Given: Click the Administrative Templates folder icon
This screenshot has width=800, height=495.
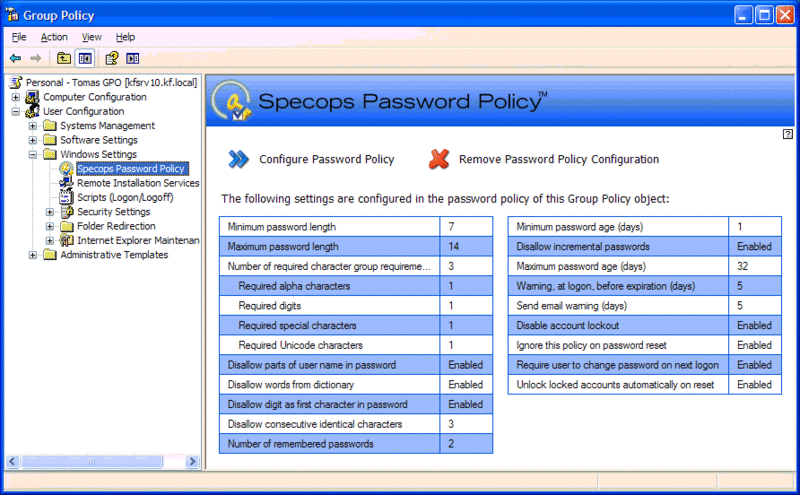Looking at the screenshot, I should [x=50, y=255].
